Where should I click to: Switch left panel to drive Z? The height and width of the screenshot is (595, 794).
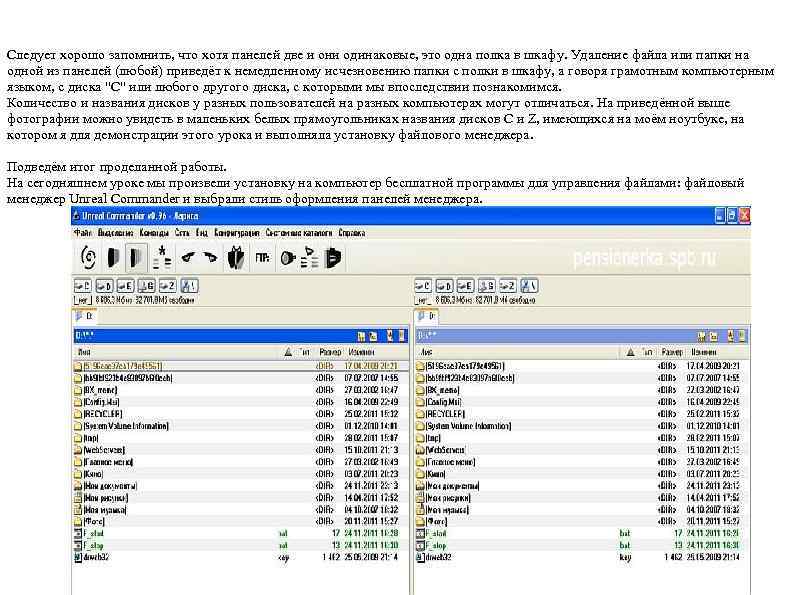[x=168, y=286]
